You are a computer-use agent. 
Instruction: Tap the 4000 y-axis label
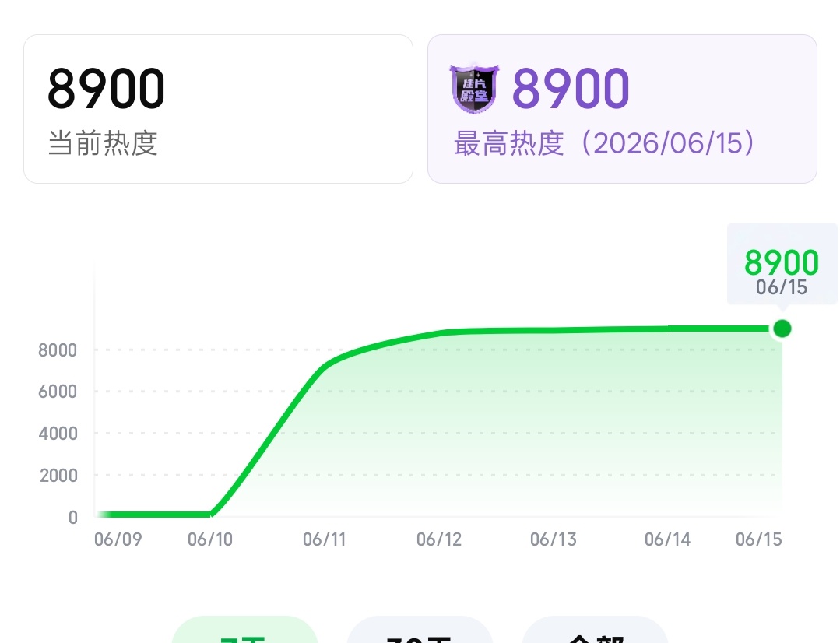(58, 434)
